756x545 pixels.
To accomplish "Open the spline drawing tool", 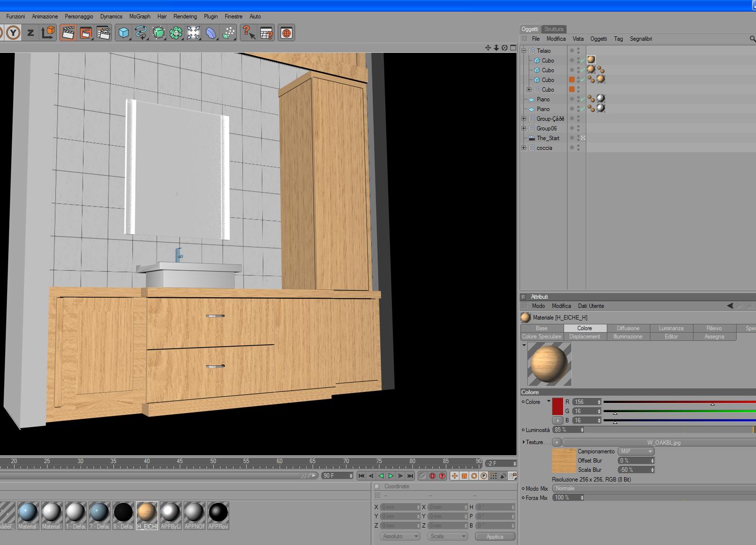I will pyautogui.click(x=141, y=33).
